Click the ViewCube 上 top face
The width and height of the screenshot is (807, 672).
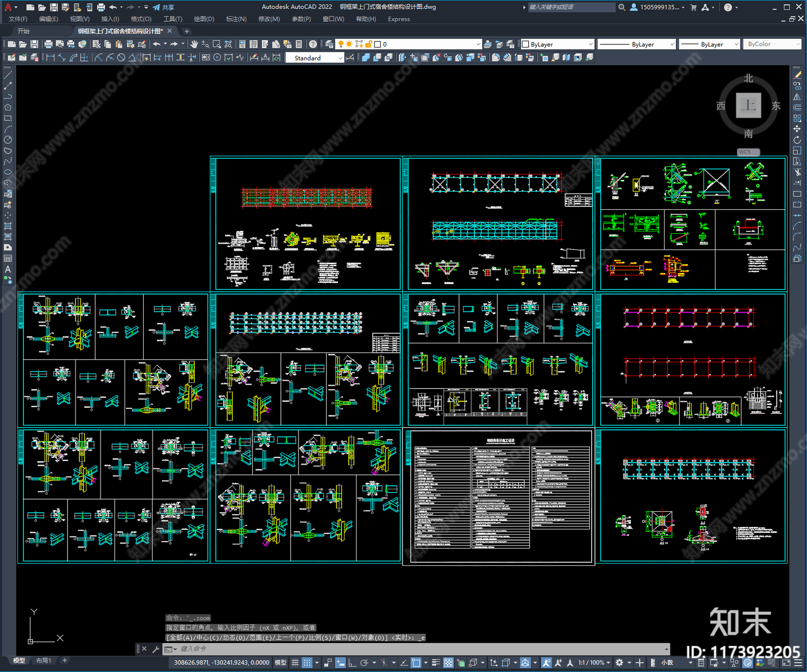coord(748,106)
